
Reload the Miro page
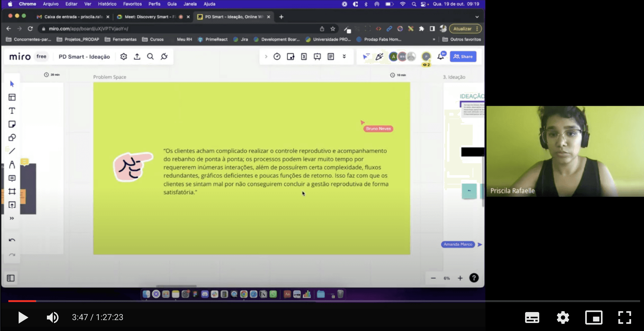[x=30, y=29]
